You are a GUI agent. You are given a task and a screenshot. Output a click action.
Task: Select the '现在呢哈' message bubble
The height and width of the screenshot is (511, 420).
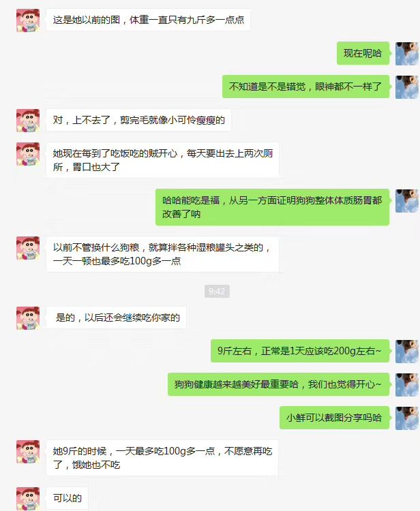[x=363, y=53]
